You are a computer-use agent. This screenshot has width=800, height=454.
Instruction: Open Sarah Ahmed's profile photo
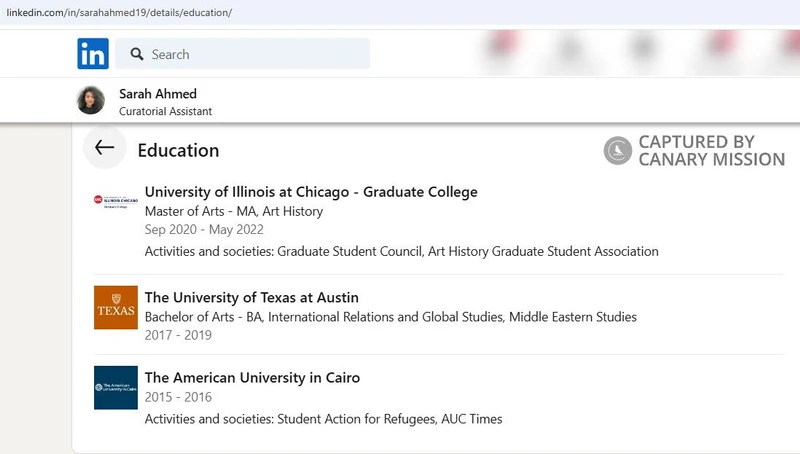click(91, 100)
